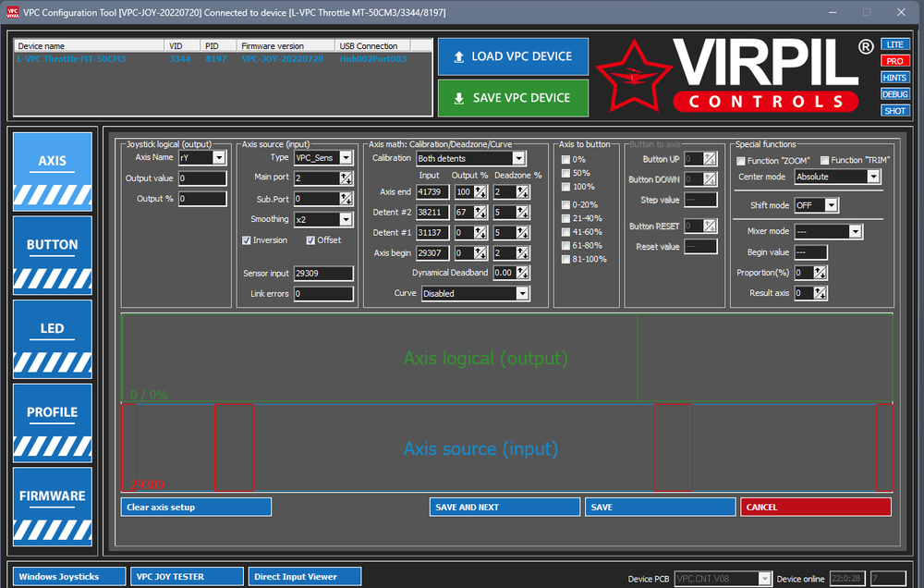Toggle the Offset checkbox
The width and height of the screenshot is (924, 588).
(310, 240)
